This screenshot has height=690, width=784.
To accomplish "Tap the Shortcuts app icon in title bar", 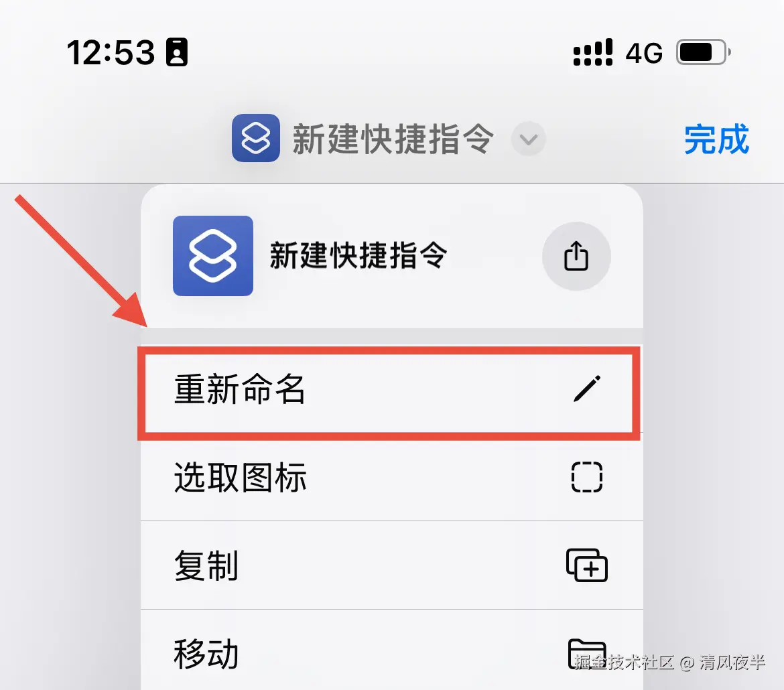I will tap(255, 138).
